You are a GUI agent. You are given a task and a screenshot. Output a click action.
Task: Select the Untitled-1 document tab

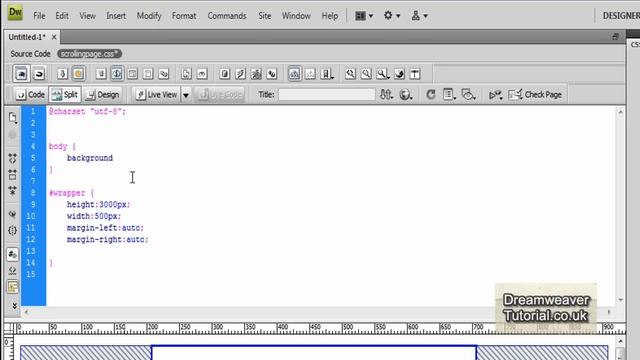point(27,37)
